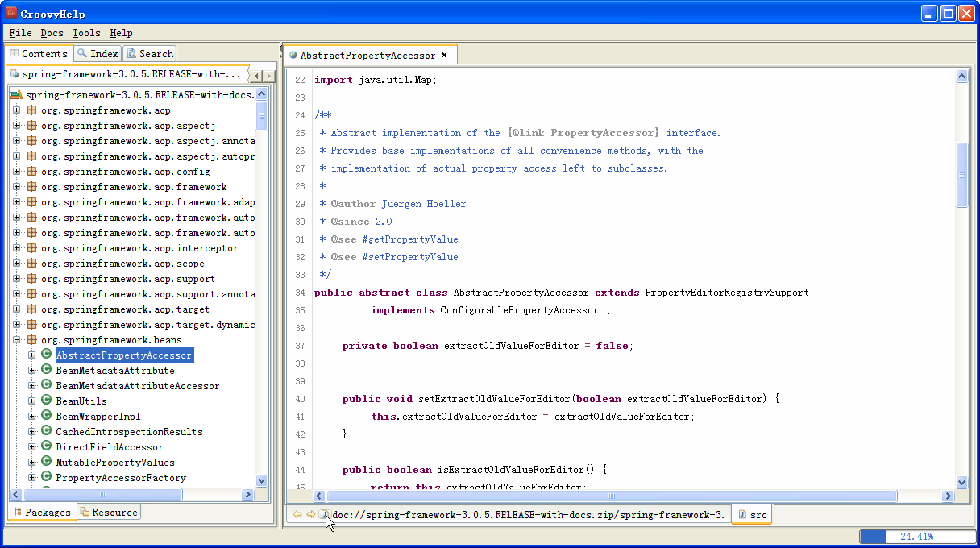
Task: Click the package icon of org.springframework.aop
Action: [31, 110]
